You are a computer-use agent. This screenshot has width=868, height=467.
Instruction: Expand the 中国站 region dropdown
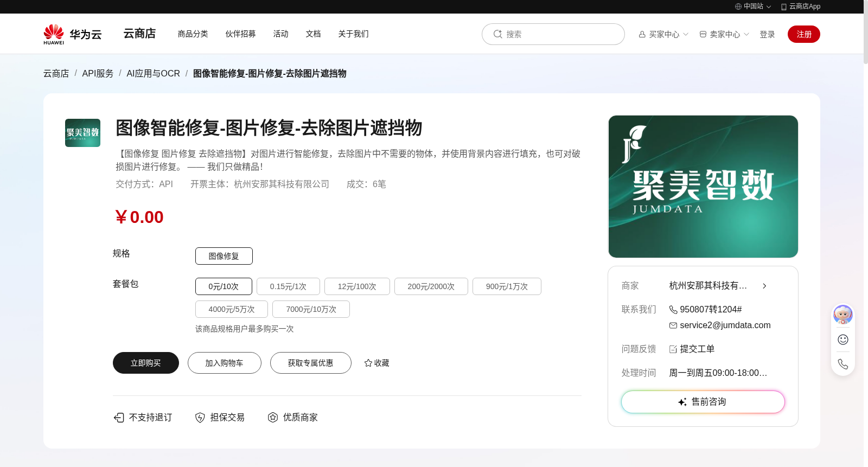[769, 7]
